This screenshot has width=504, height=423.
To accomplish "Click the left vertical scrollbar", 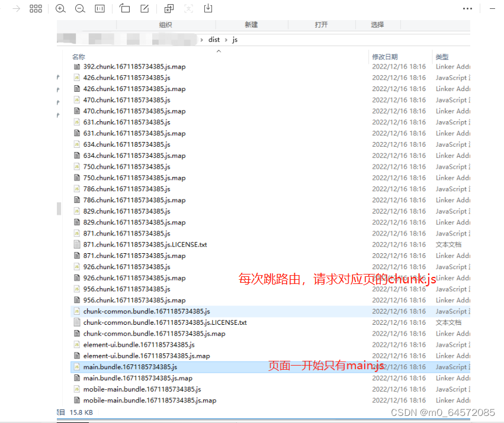I will click(59, 208).
